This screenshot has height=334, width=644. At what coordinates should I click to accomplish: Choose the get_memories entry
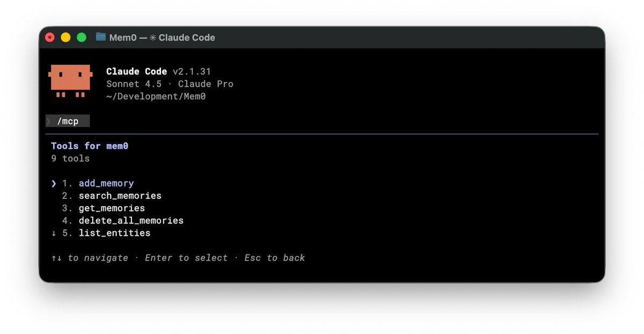tap(112, 208)
